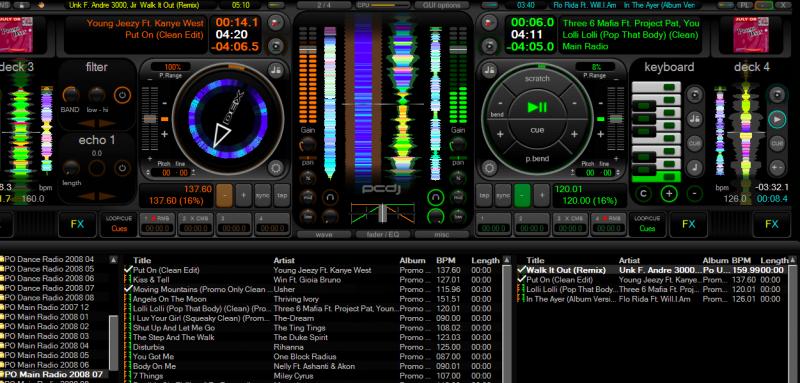Click the p.bend segment on right deck wheel
This screenshot has height=383, width=800.
click(x=537, y=159)
